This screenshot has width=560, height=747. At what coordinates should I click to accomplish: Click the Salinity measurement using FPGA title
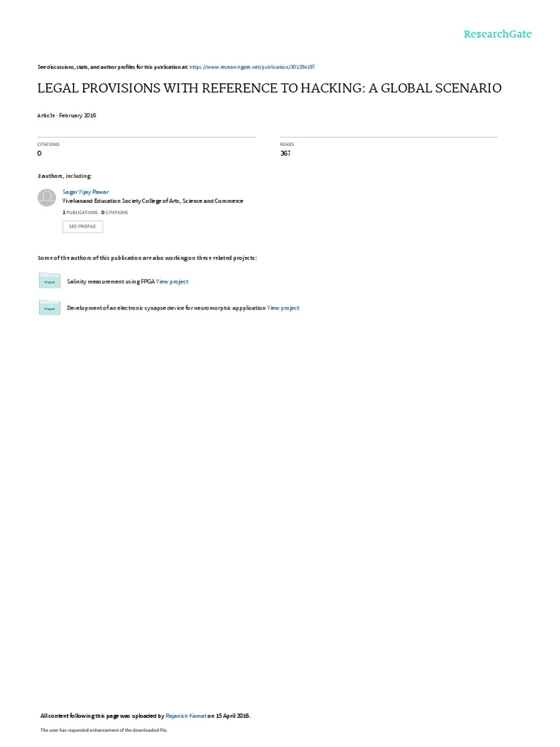(x=111, y=282)
